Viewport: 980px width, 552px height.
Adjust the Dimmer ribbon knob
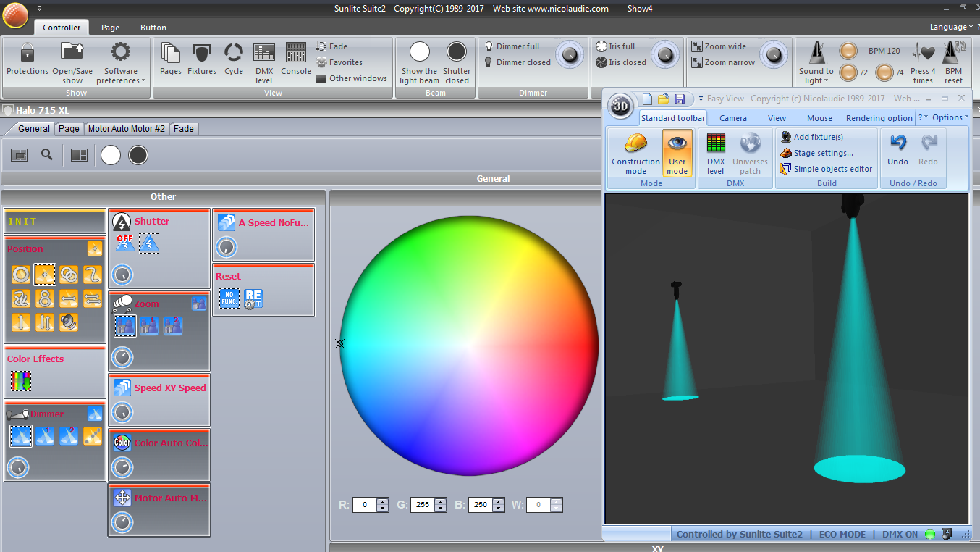point(570,55)
